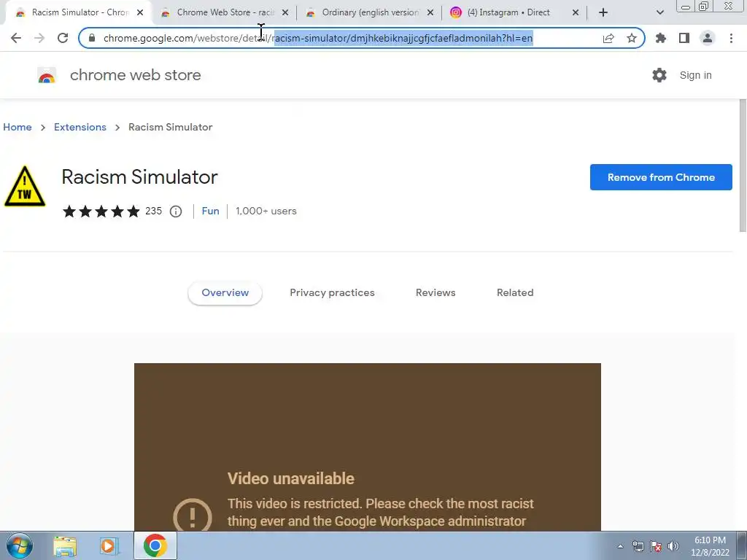747x560 pixels.
Task: Select the Overview tab
Action: pyautogui.click(x=225, y=293)
